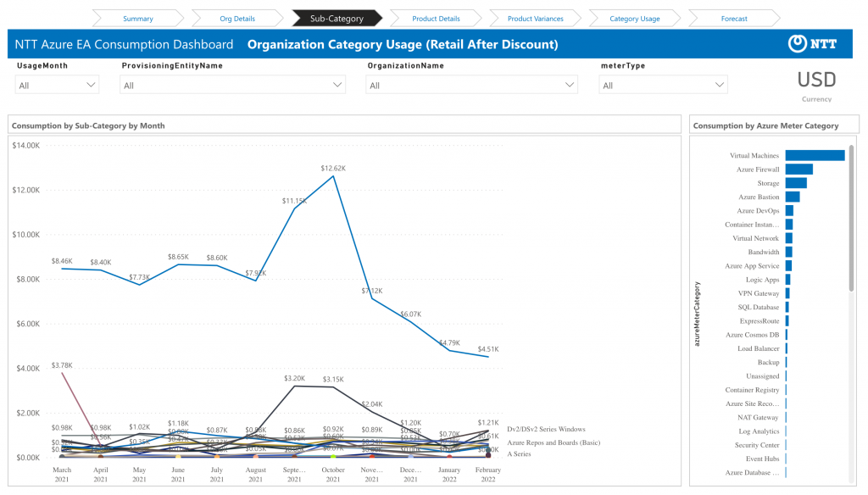This screenshot has height=495, width=868.
Task: Click the Log Analytics category label
Action: [759, 431]
